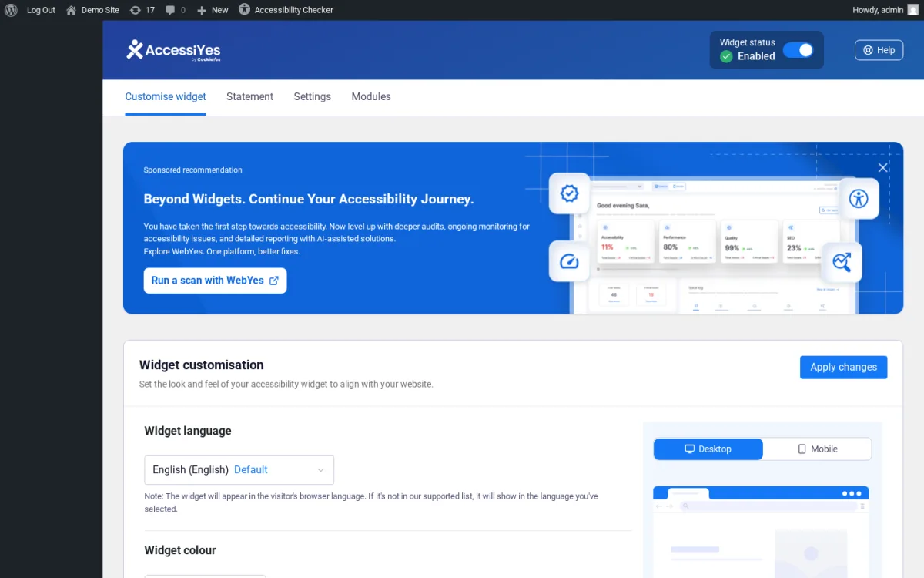Click the accessibility figure icon in banner

[859, 198]
